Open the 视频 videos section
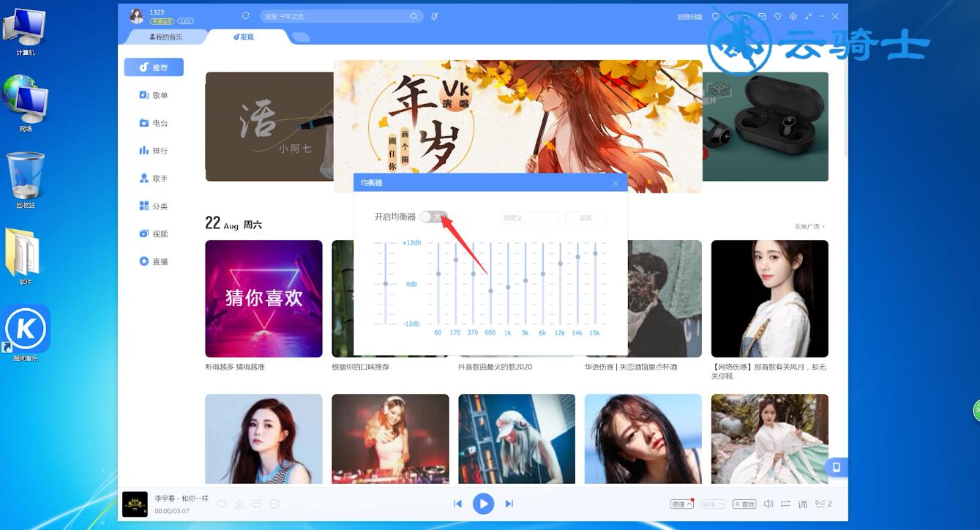This screenshot has width=980, height=530. pos(154,234)
